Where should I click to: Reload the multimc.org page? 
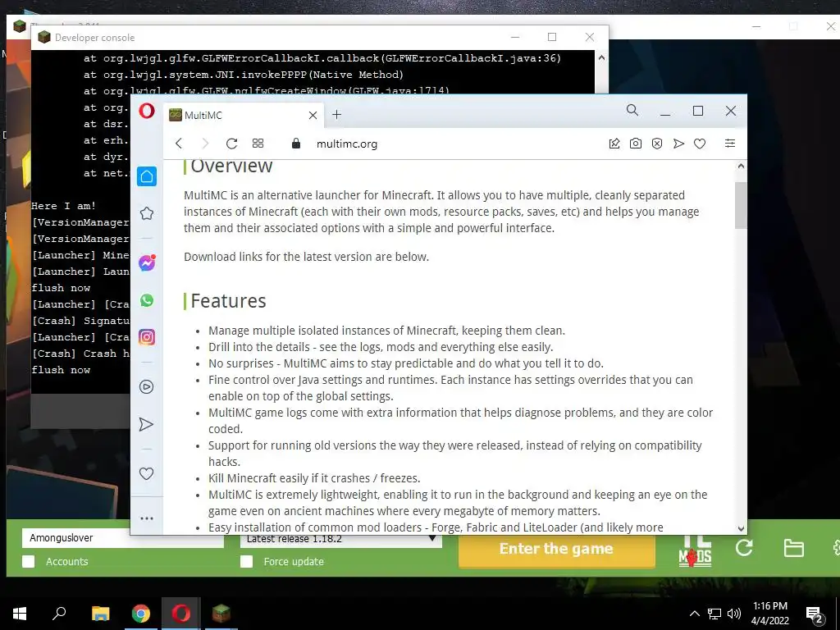[231, 144]
